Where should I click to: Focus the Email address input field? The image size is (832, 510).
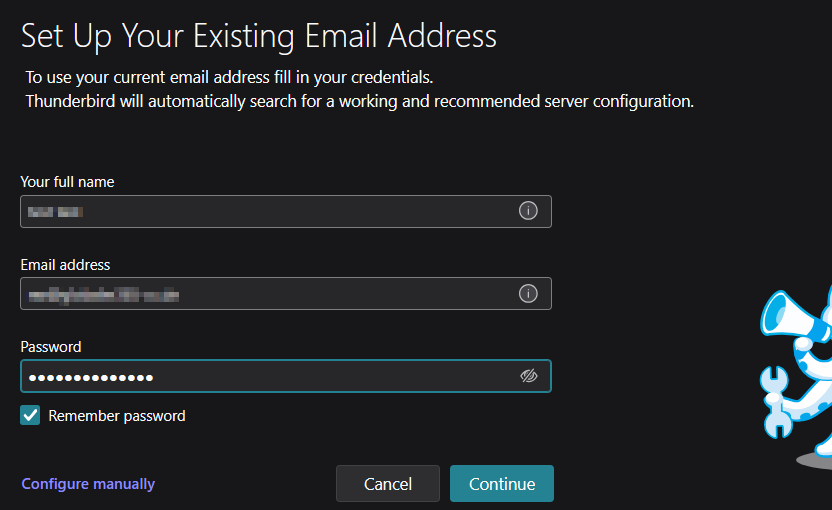pos(286,293)
